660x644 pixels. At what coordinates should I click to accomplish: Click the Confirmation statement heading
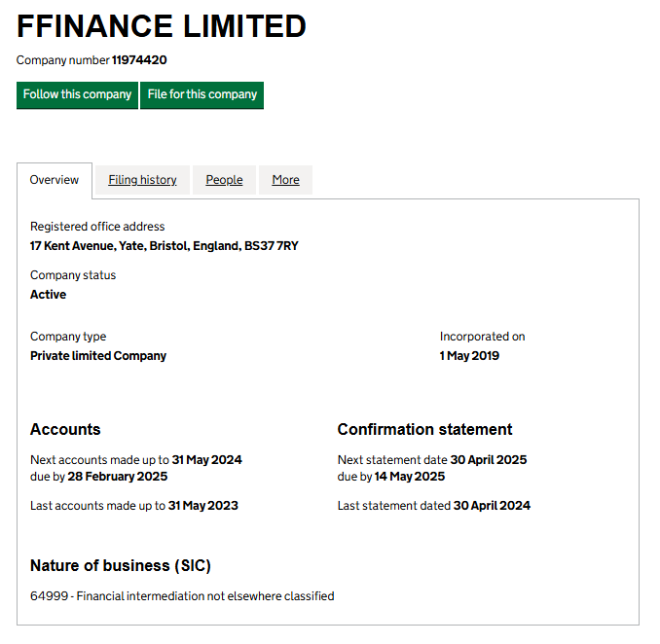(424, 430)
